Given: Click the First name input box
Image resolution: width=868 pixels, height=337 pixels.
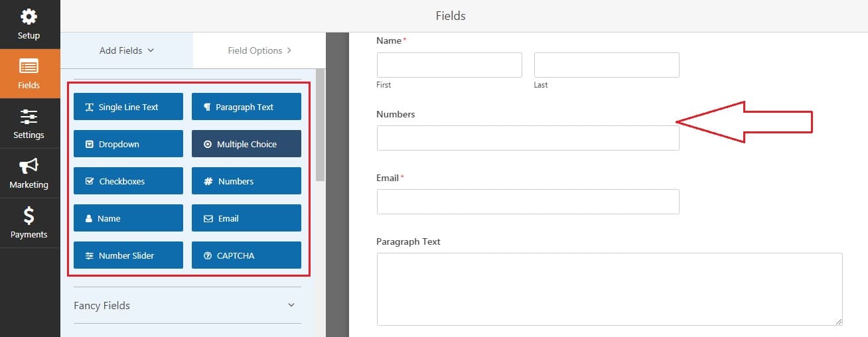Looking at the screenshot, I should pyautogui.click(x=449, y=65).
